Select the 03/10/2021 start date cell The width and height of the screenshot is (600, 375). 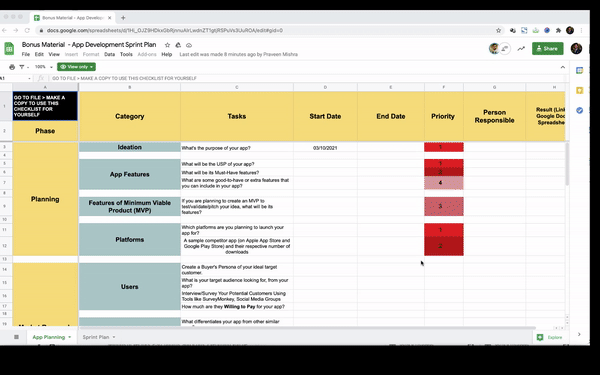pyautogui.click(x=325, y=148)
